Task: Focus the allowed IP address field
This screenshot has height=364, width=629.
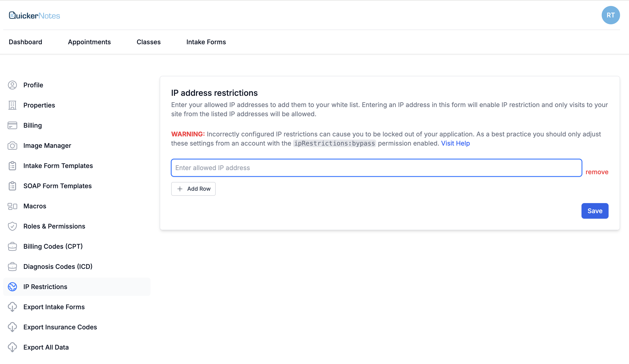Action: pyautogui.click(x=376, y=168)
